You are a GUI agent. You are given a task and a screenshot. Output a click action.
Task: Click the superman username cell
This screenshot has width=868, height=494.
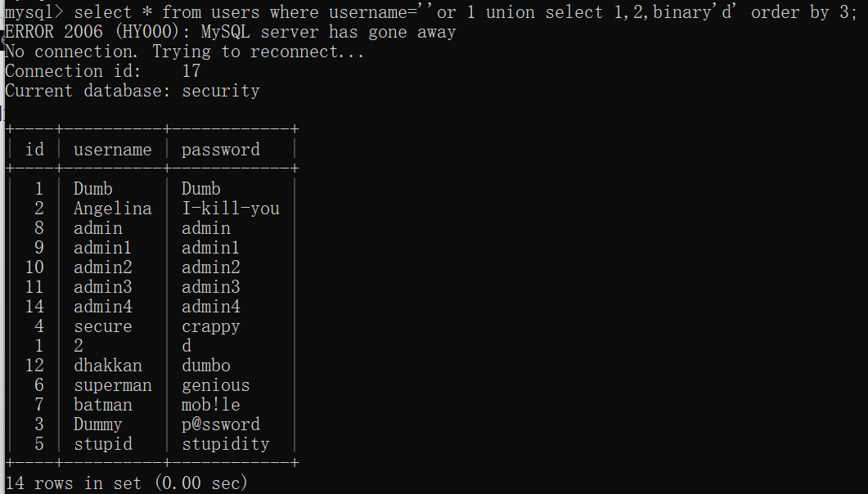click(112, 385)
